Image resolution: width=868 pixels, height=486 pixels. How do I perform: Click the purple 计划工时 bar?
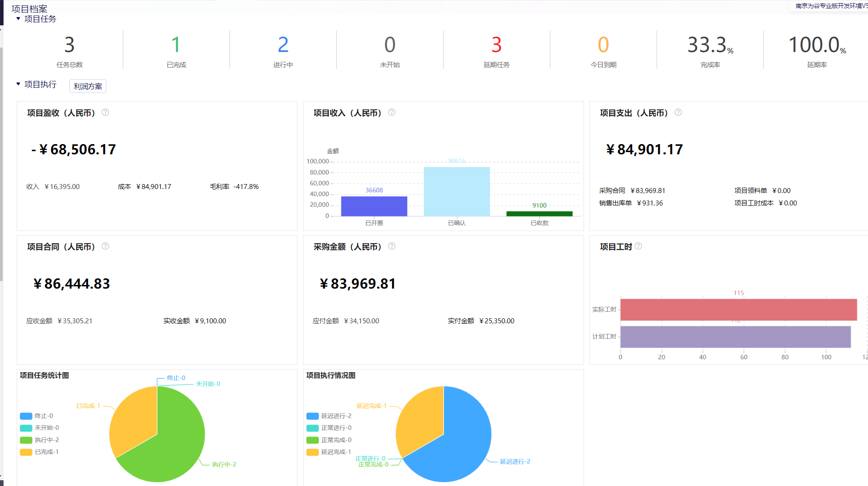click(735, 337)
